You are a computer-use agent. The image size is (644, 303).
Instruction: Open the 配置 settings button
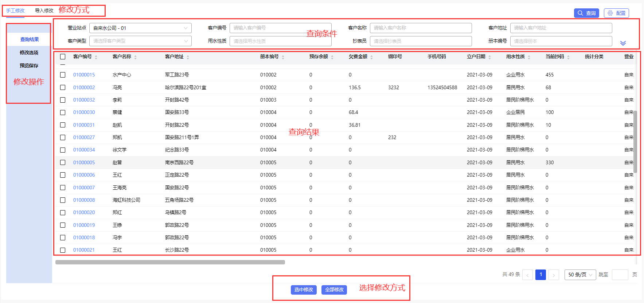[x=616, y=13]
